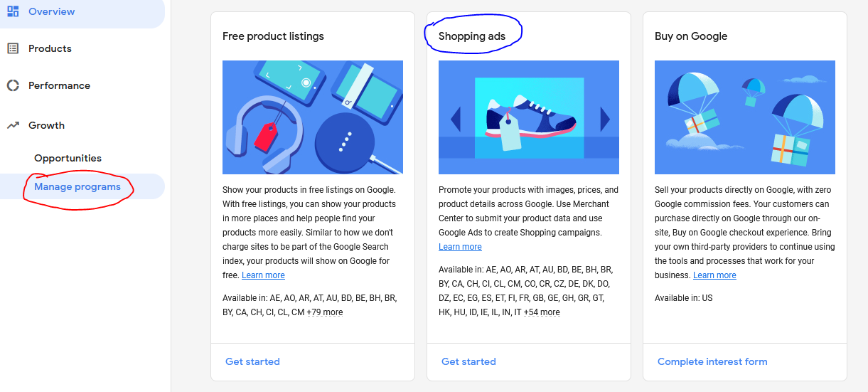Image resolution: width=868 pixels, height=392 pixels.
Task: Click right arrow on shoe illustration
Action: (x=605, y=119)
